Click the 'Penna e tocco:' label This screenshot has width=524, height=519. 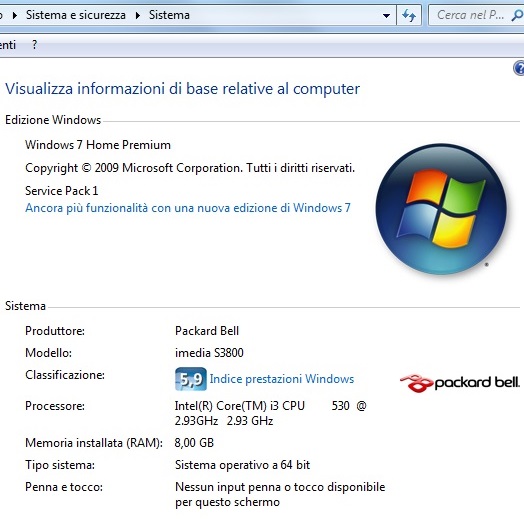point(64,487)
